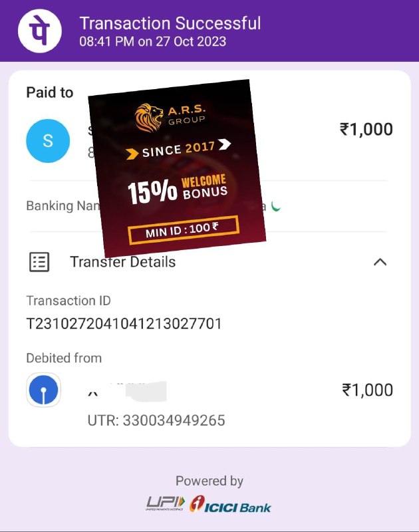Image resolution: width=419 pixels, height=532 pixels.
Task: Tap the green crescent icon beside banking name
Action: click(276, 206)
